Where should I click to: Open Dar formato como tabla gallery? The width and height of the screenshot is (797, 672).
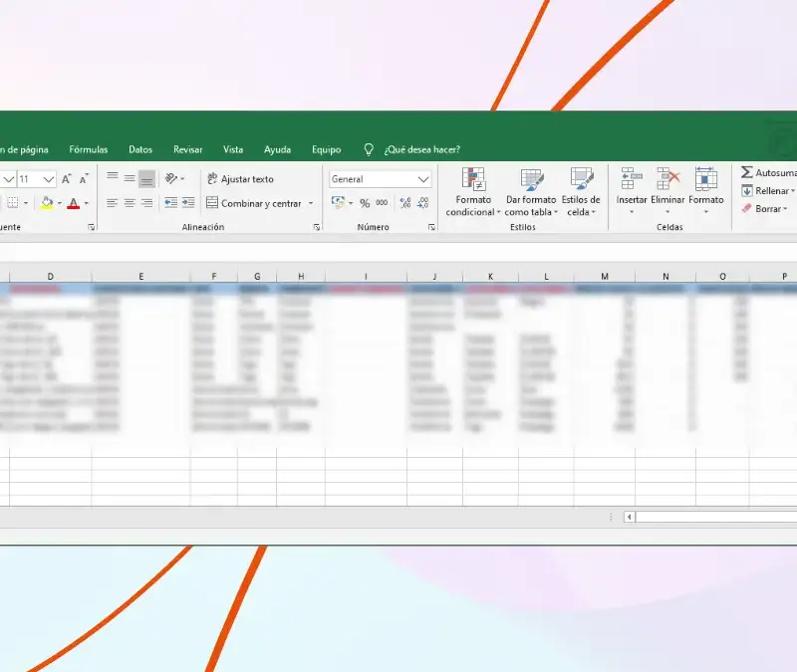point(531,192)
